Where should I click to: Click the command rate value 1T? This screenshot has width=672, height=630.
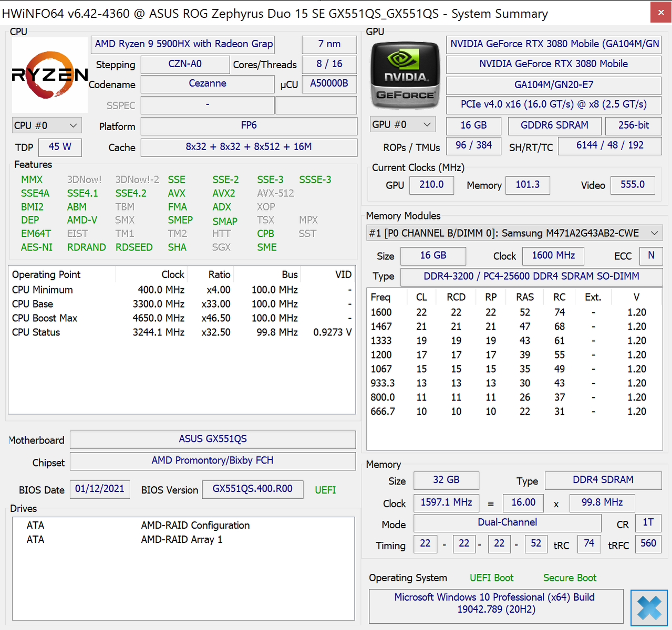pos(648,523)
